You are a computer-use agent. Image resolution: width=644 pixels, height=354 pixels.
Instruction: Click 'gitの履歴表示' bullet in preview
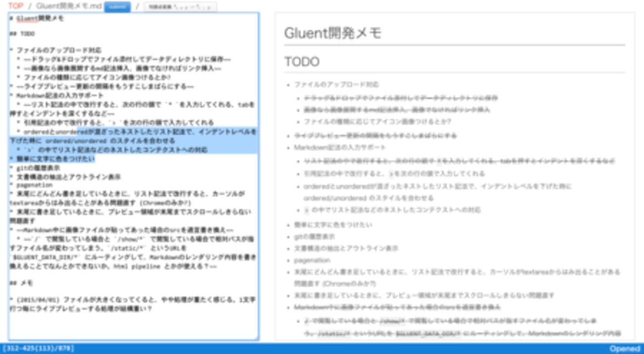(x=314, y=236)
